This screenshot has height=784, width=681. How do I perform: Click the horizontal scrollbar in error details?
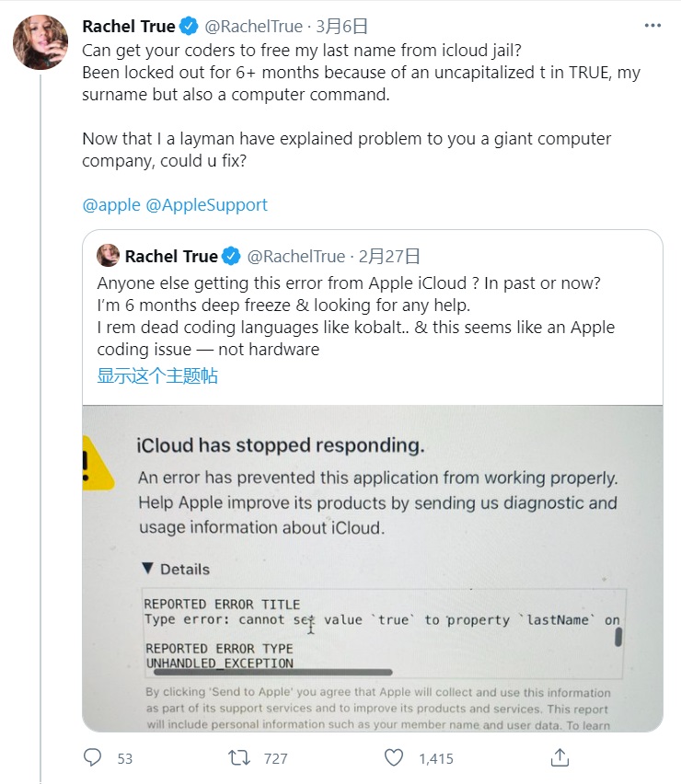pyautogui.click(x=273, y=673)
